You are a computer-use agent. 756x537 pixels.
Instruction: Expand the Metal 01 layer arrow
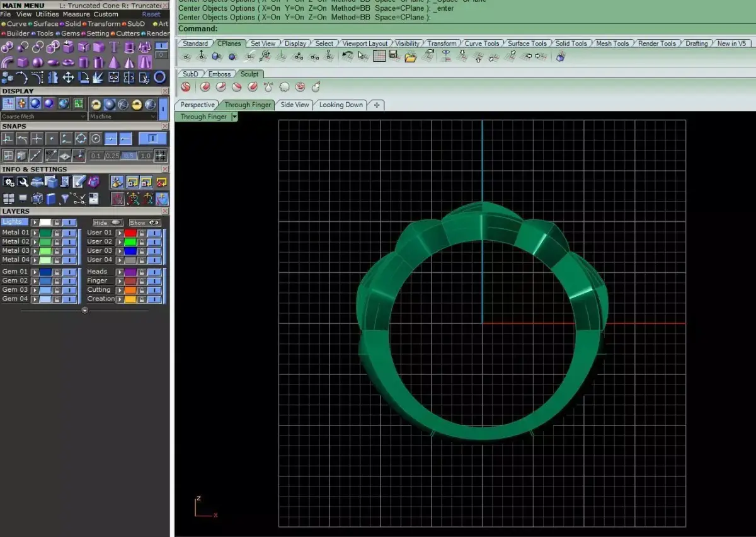point(35,233)
